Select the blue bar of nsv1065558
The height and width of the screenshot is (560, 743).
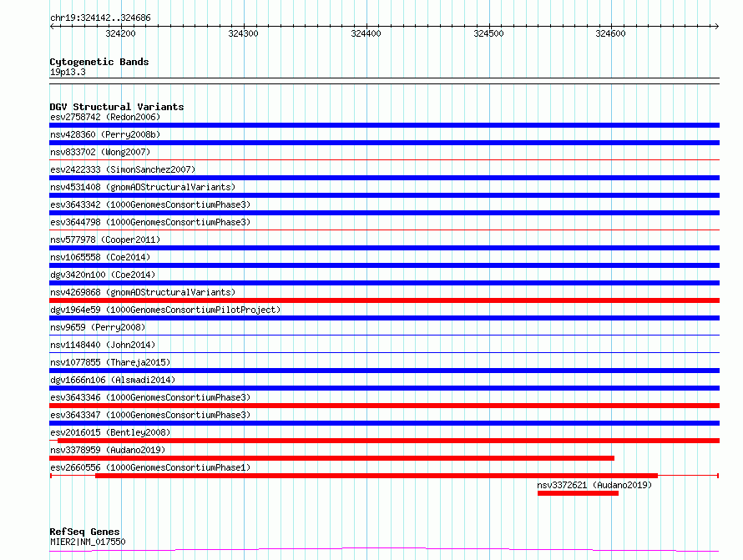coord(384,265)
